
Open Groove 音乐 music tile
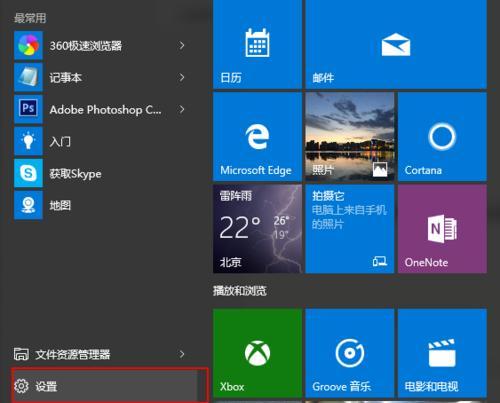tap(350, 353)
